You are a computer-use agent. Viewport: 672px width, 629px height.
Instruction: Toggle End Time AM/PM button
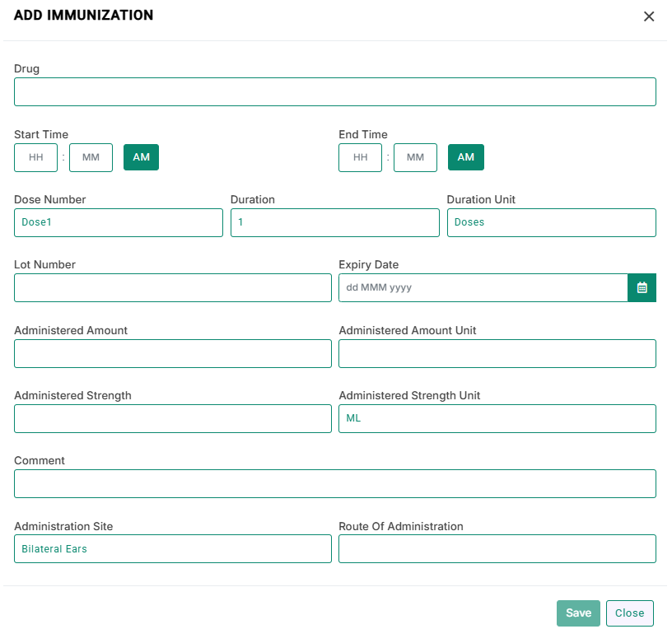[x=466, y=157]
